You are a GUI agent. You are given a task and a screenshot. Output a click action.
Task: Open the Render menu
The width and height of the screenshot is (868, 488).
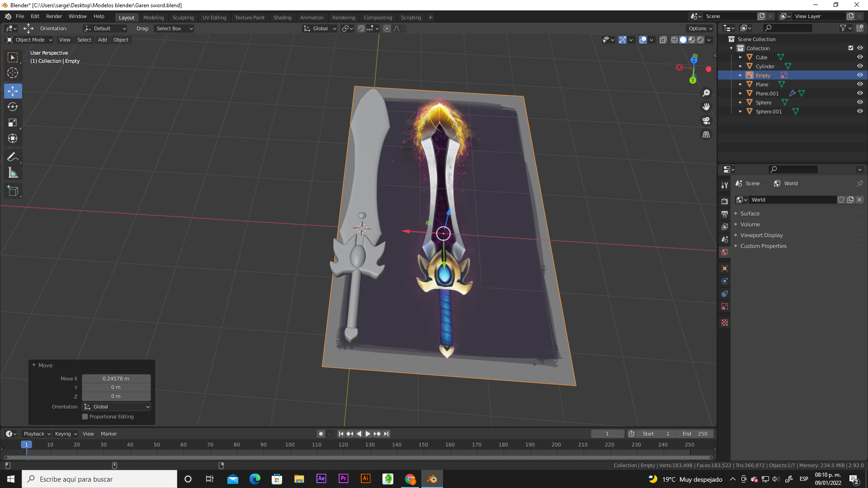(x=54, y=16)
